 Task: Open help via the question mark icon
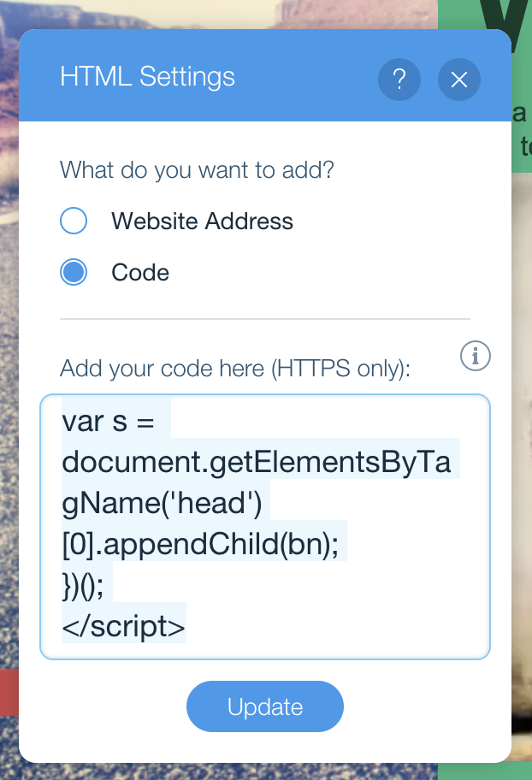[399, 80]
